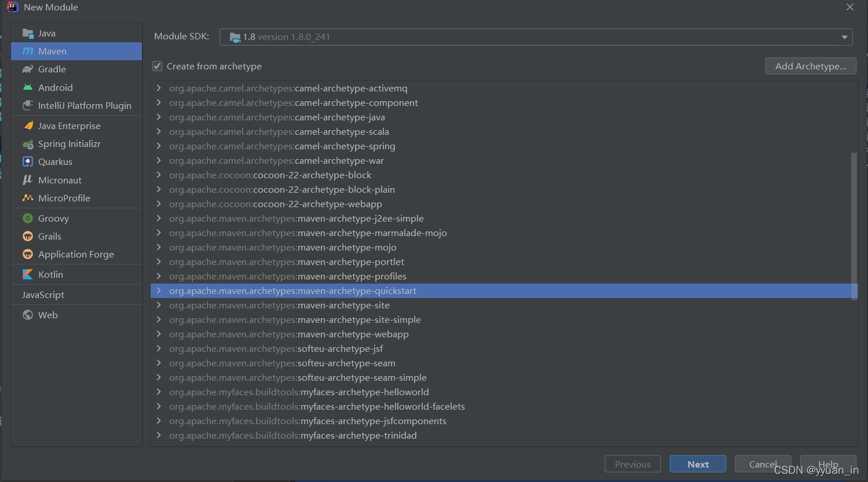The image size is (868, 482).
Task: Click the Spring Initializr icon
Action: [28, 144]
